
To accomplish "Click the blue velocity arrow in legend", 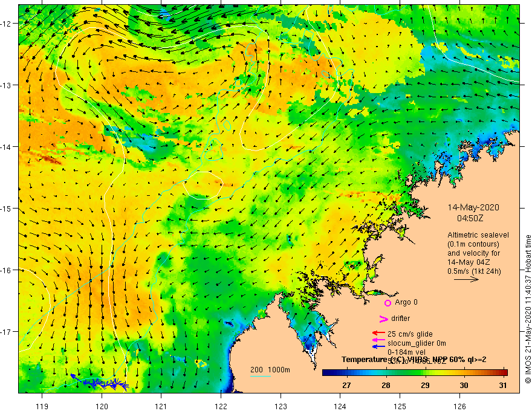I will click(378, 346).
